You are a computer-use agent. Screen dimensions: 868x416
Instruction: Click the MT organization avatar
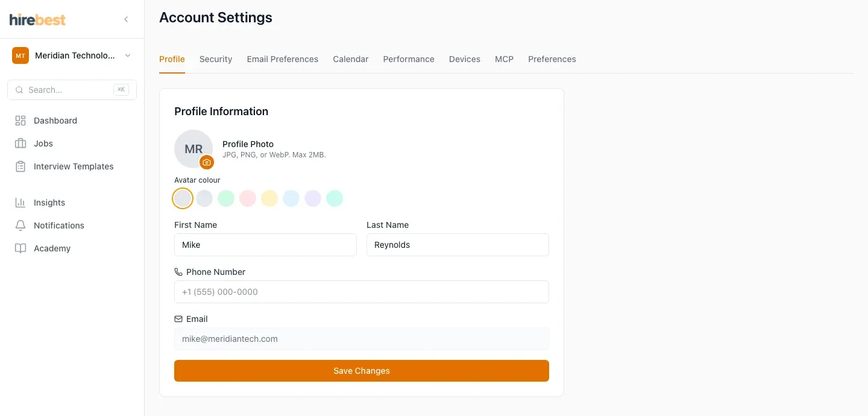(x=20, y=55)
